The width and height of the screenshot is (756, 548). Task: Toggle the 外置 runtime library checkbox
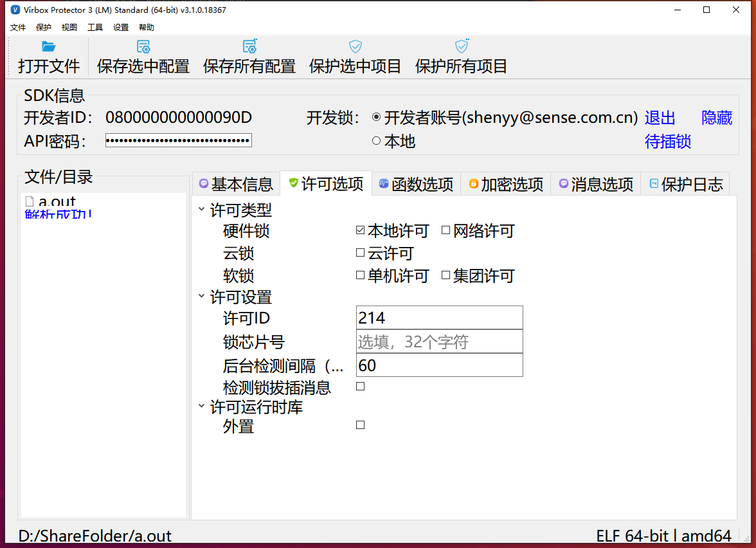coord(360,425)
